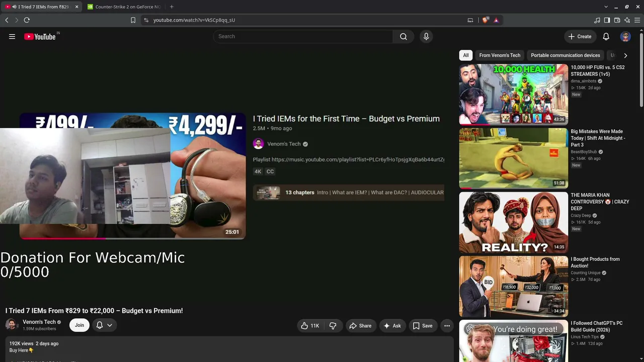
Task: Open the media playlist music icon
Action: point(597,20)
